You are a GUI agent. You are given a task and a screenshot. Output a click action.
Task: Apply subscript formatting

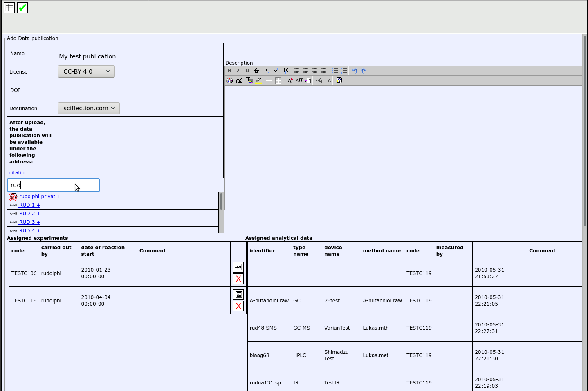(x=267, y=71)
